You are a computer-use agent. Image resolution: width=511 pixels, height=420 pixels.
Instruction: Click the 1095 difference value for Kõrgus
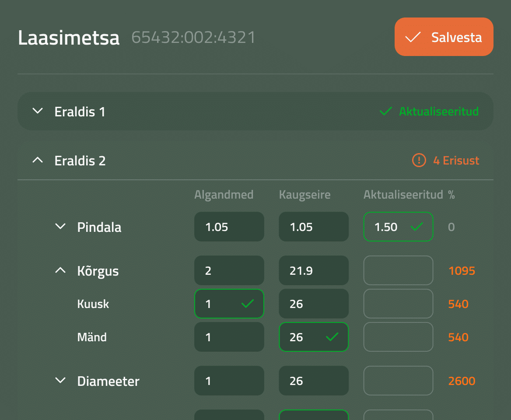462,270
